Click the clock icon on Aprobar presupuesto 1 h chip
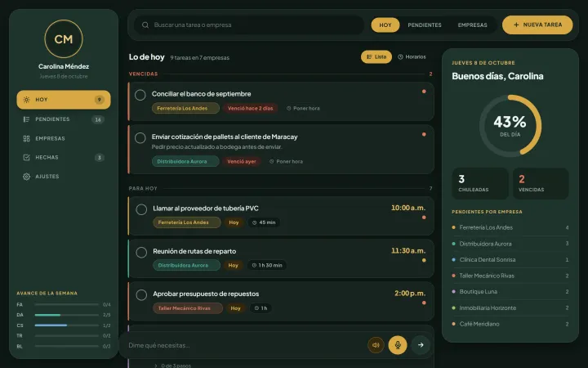The height and width of the screenshot is (368, 588). (256, 308)
